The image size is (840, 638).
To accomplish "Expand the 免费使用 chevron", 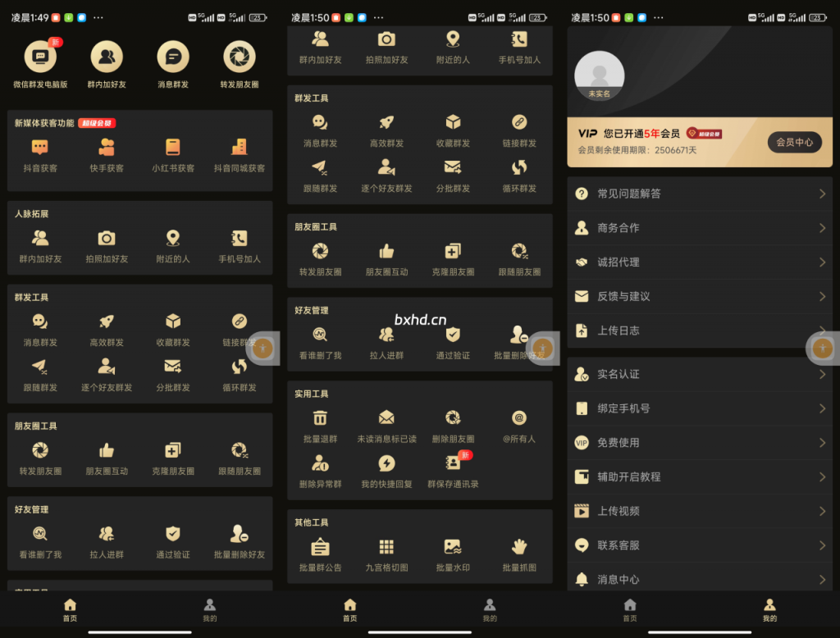I will pyautogui.click(x=822, y=443).
